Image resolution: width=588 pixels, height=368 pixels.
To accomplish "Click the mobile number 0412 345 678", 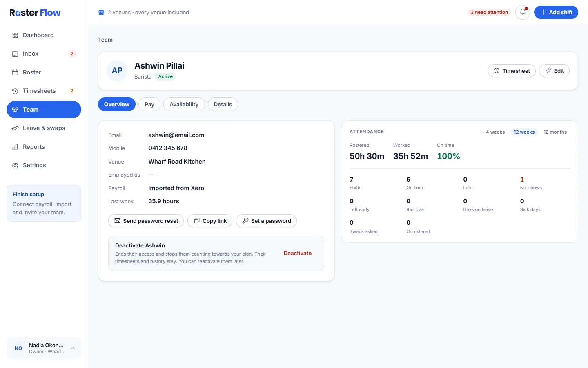I will pos(168,148).
